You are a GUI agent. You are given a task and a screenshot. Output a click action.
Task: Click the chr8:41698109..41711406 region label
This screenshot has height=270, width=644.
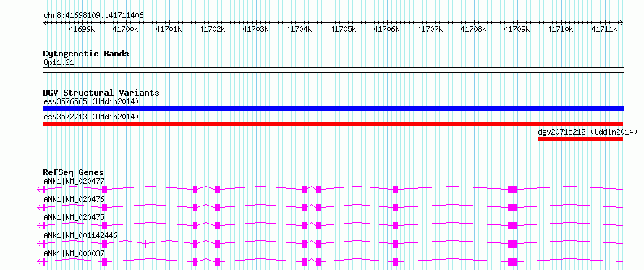(93, 16)
